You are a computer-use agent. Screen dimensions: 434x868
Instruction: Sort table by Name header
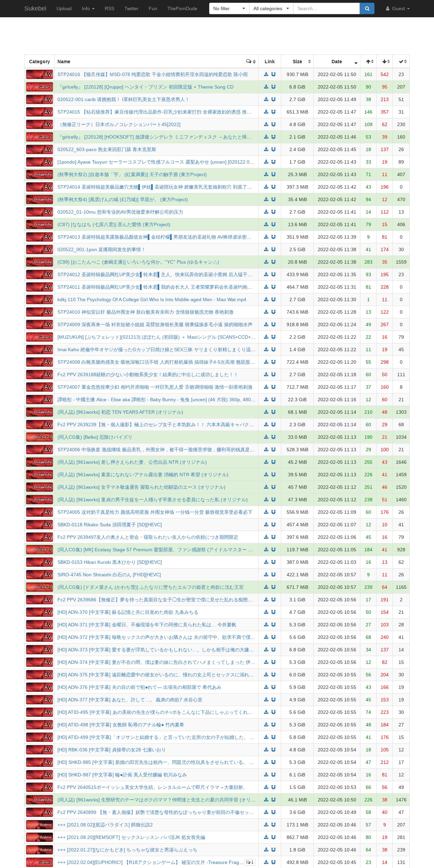156,62
